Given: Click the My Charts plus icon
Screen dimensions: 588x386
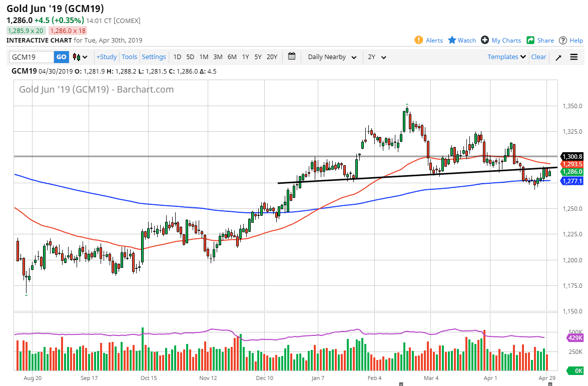Looking at the screenshot, I should 484,40.
